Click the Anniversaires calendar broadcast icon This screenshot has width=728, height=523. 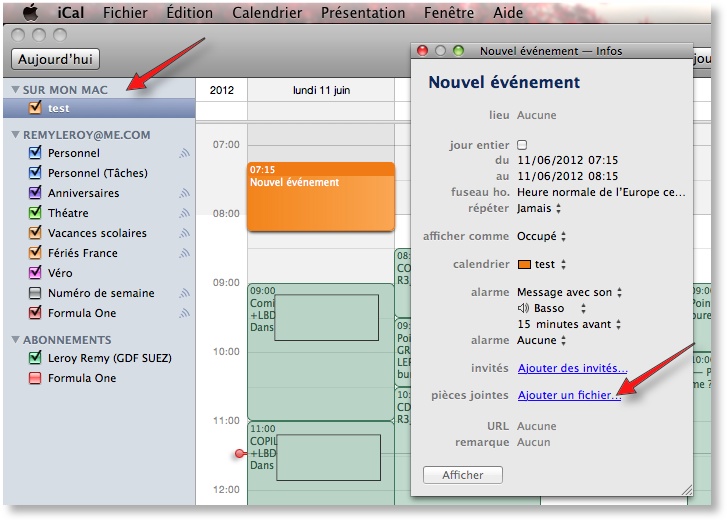point(184,193)
